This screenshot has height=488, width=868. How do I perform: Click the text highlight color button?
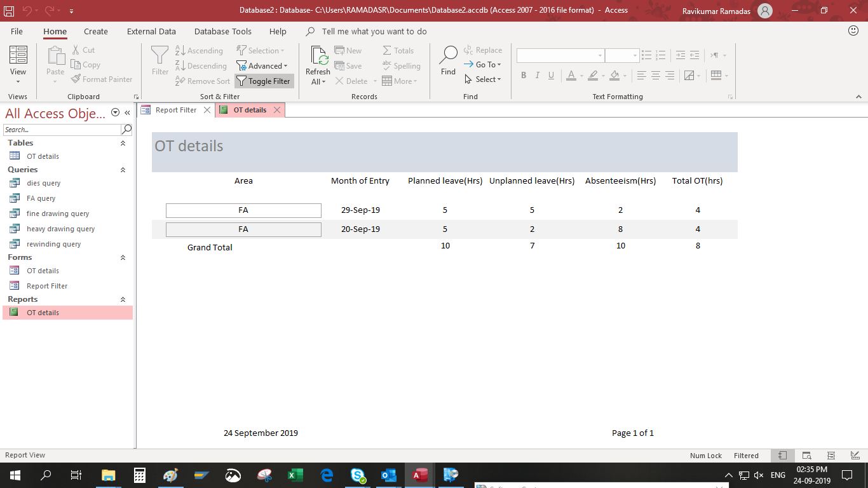(x=593, y=76)
